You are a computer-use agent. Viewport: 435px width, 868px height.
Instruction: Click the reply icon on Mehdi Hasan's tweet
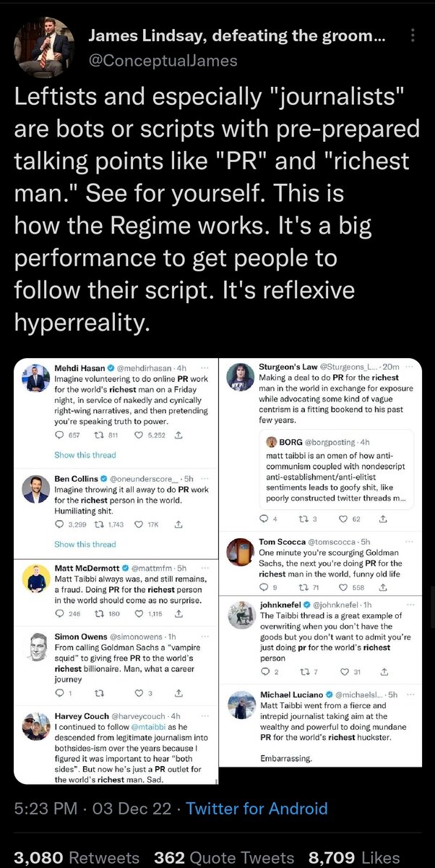click(59, 435)
